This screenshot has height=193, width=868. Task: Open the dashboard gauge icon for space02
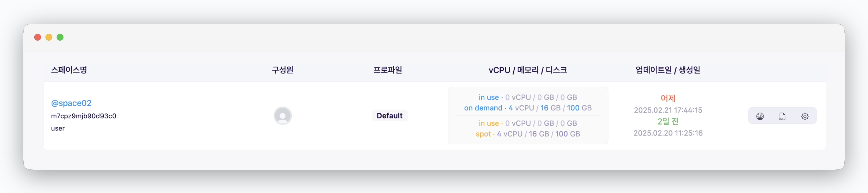(x=760, y=116)
